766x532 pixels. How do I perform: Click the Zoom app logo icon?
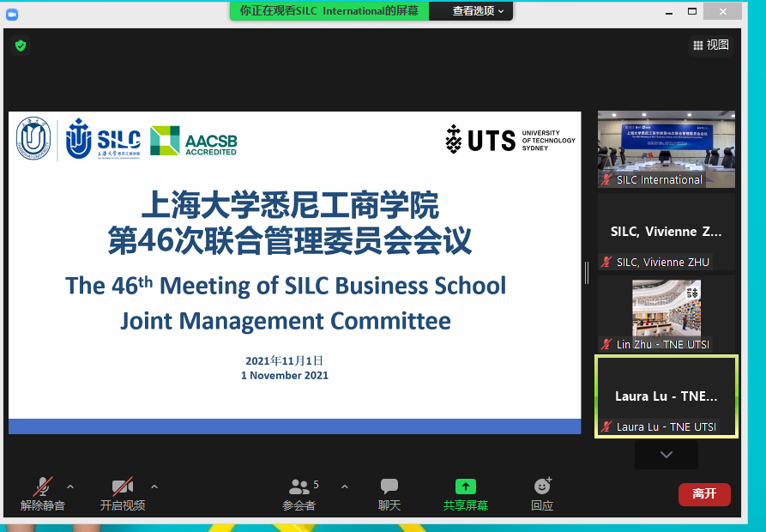(12, 14)
